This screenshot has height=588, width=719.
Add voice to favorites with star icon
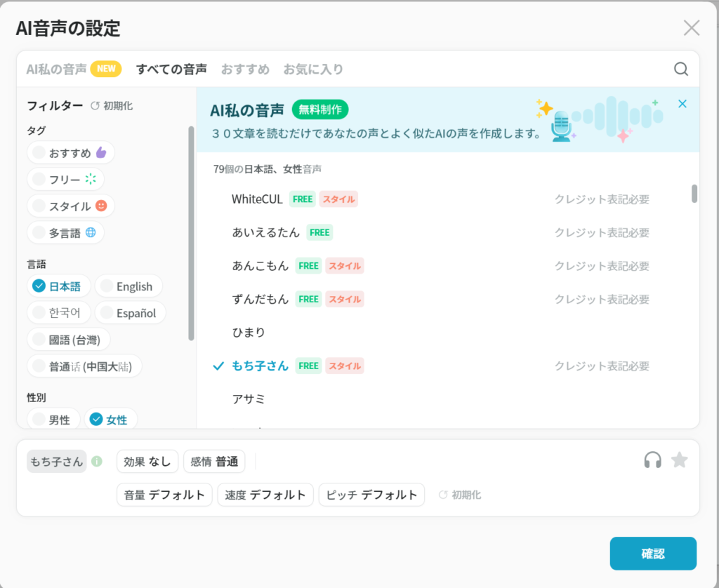(x=679, y=460)
